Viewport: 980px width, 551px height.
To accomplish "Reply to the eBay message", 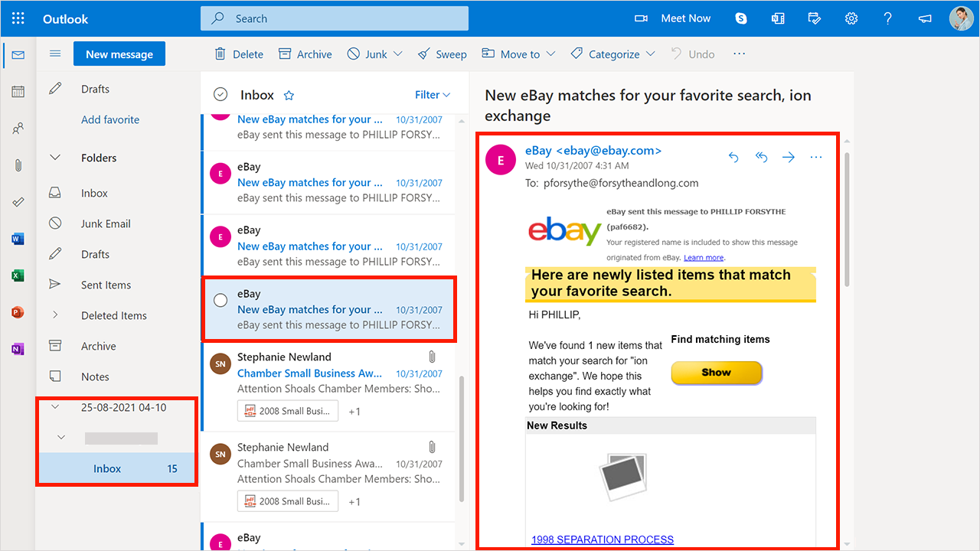I will pyautogui.click(x=733, y=157).
